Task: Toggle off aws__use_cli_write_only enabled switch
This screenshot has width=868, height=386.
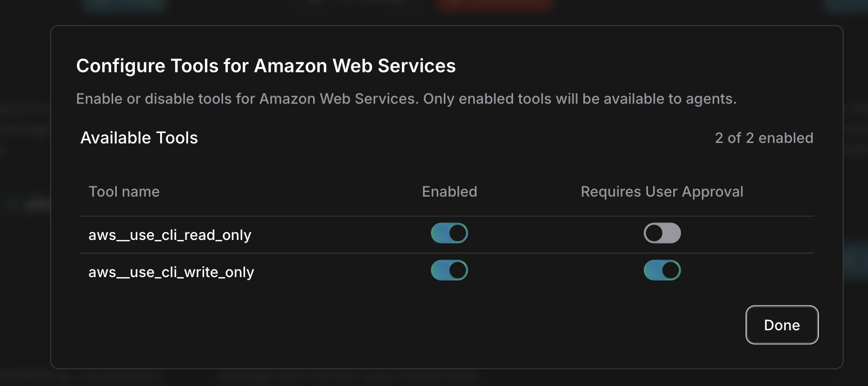Action: 449,270
